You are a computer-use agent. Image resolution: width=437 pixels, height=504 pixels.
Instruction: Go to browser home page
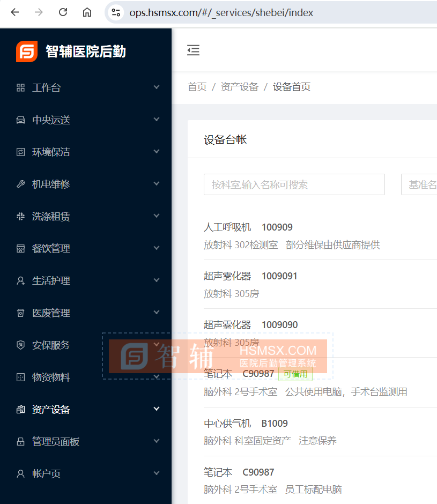tap(87, 12)
